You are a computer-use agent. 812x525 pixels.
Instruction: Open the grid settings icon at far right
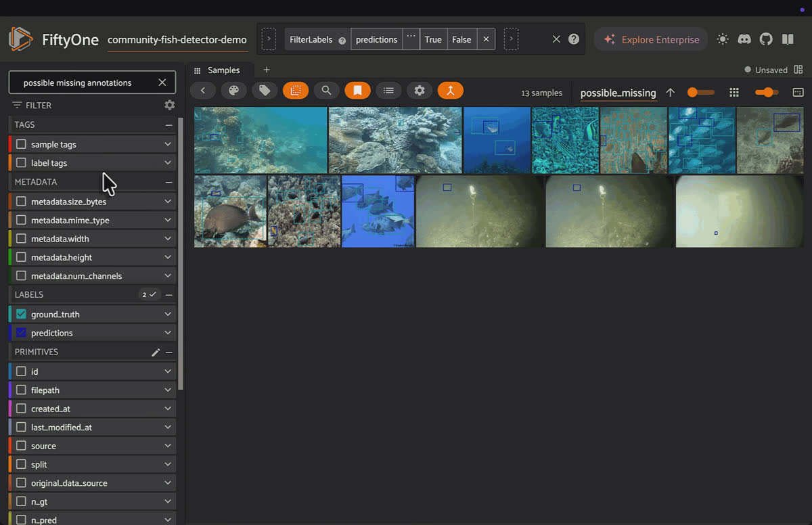point(798,93)
